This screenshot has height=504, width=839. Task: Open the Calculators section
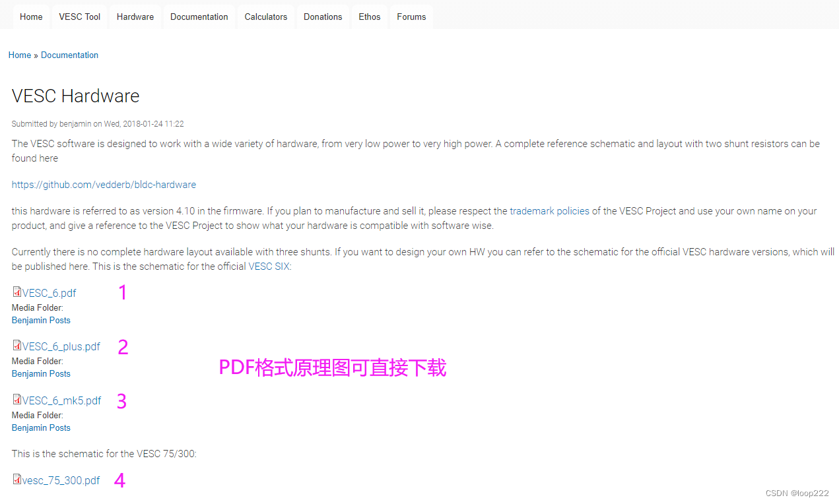pyautogui.click(x=265, y=16)
